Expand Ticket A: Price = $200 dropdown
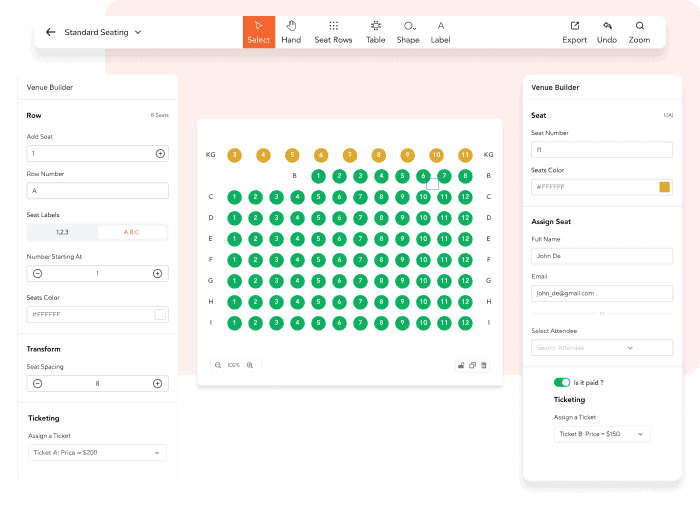Image resolution: width=700 pixels, height=512 pixels. click(x=97, y=453)
